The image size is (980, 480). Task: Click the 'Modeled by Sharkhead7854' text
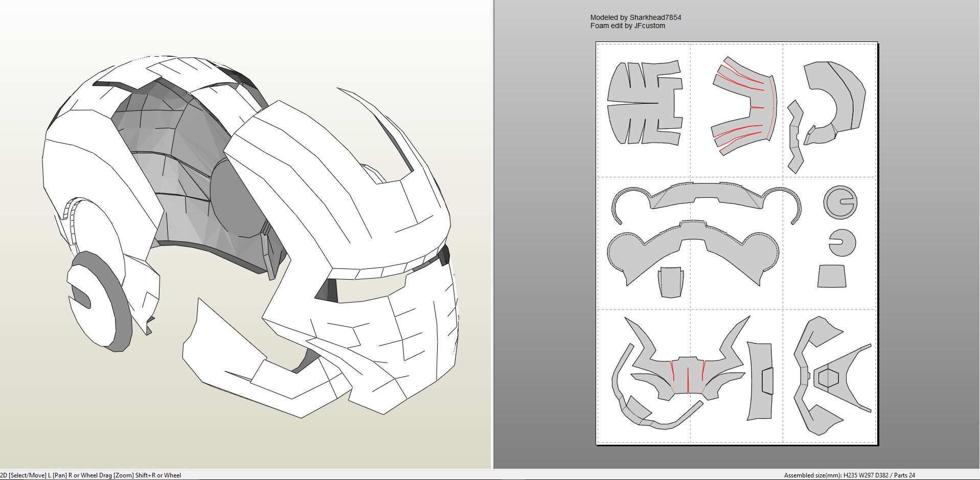point(635,17)
